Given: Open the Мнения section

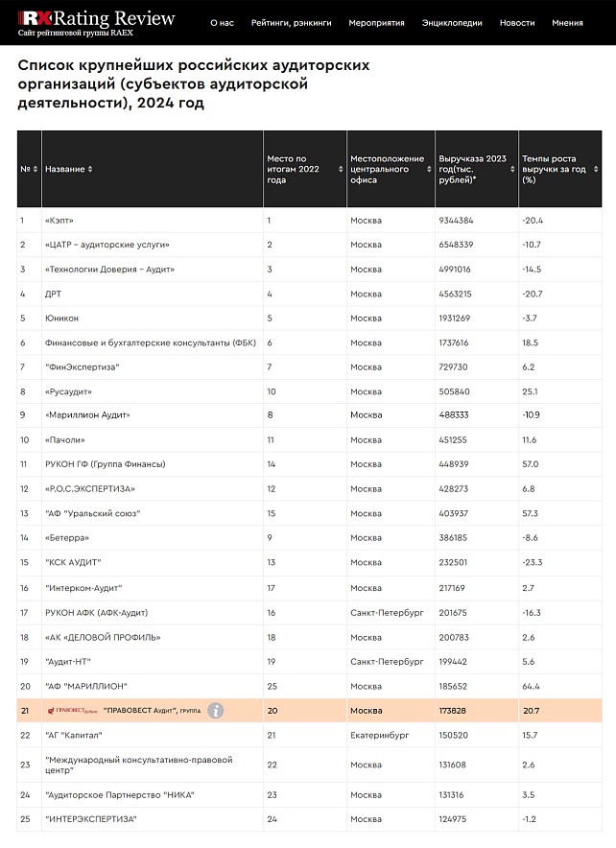Looking at the screenshot, I should (x=567, y=23).
